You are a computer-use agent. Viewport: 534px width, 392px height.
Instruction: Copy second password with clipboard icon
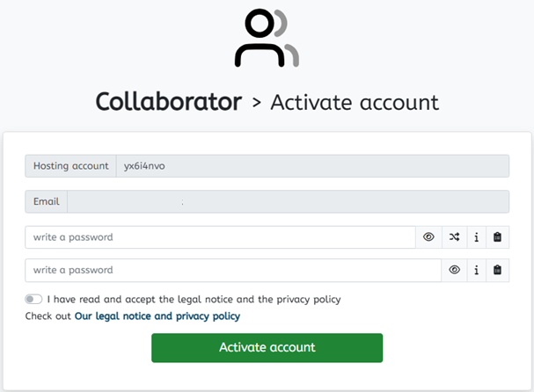click(x=497, y=270)
